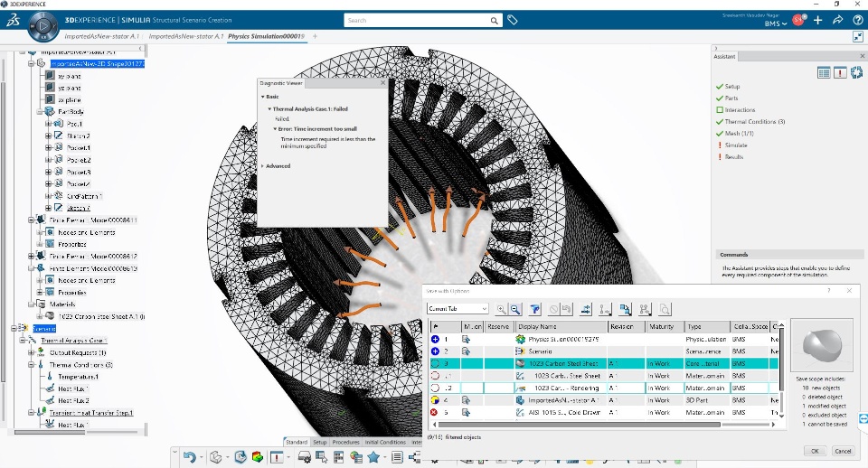Open the notifications avatar icon
Image resolution: width=868 pixels, height=468 pixels.
click(798, 20)
